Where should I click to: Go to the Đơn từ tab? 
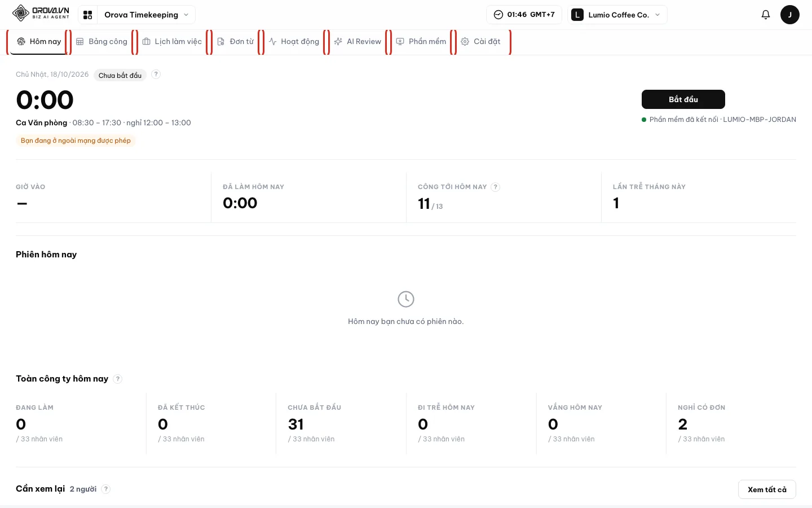pyautogui.click(x=235, y=42)
